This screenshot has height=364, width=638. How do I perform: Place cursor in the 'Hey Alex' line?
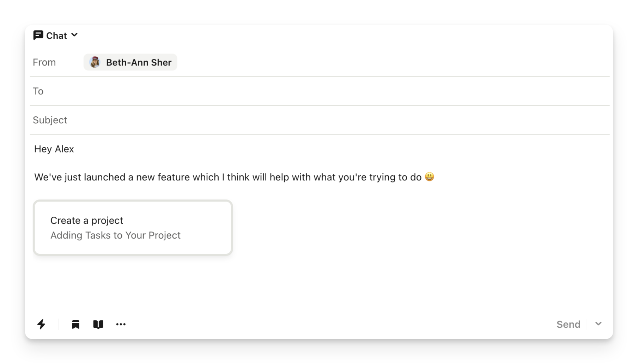pyautogui.click(x=54, y=149)
